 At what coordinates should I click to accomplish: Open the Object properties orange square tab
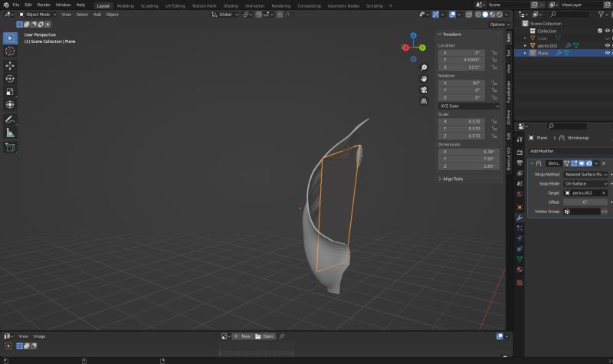[x=520, y=207]
